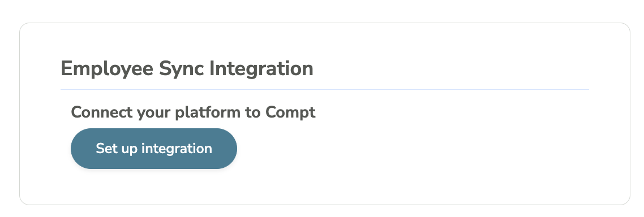644x217 pixels.
Task: Click the words Set up on the button
Action: (x=116, y=149)
